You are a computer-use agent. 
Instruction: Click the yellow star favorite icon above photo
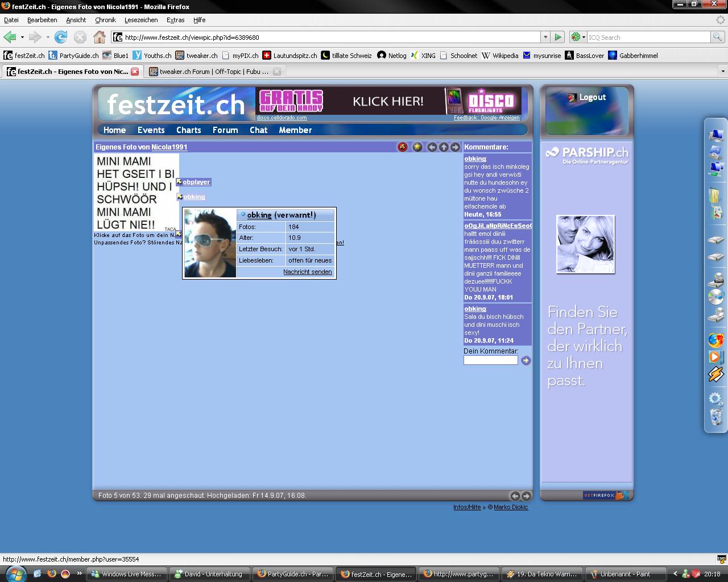click(417, 147)
